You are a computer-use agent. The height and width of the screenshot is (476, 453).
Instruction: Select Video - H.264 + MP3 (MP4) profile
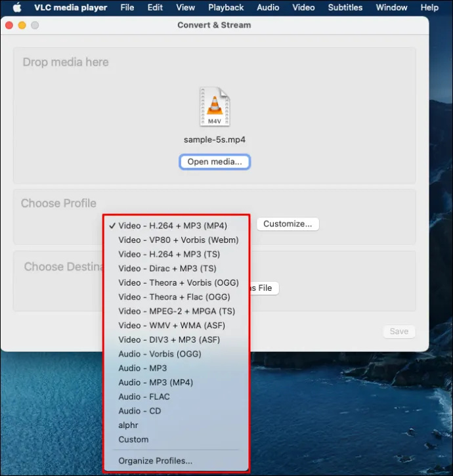coord(176,226)
